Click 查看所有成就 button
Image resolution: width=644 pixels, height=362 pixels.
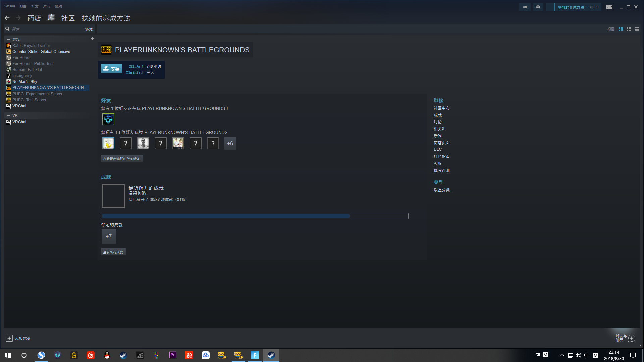(113, 252)
